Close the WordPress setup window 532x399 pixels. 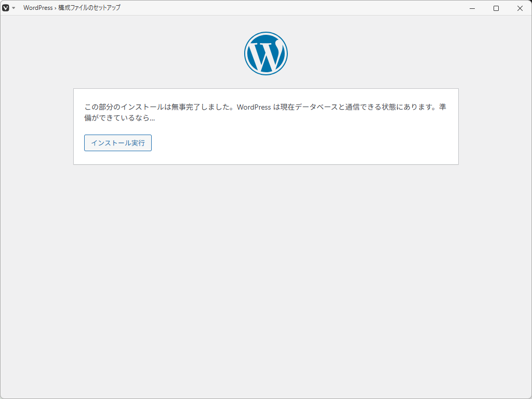pos(520,8)
